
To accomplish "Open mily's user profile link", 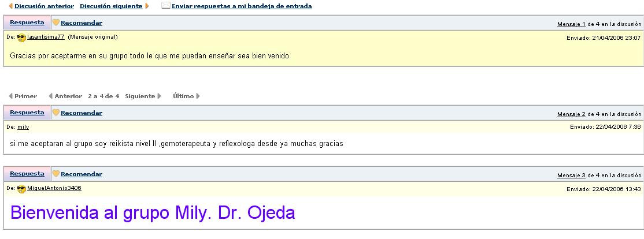I will coord(23,126).
